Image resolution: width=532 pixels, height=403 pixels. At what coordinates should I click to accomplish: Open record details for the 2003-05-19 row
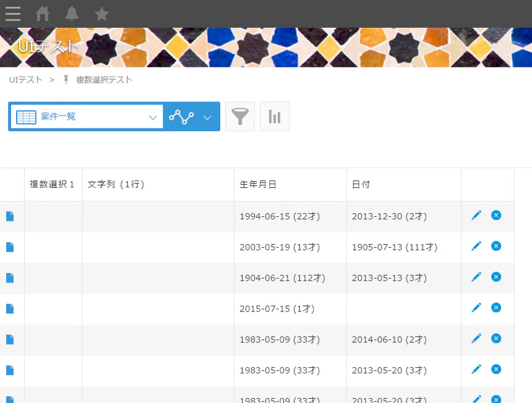(x=10, y=247)
